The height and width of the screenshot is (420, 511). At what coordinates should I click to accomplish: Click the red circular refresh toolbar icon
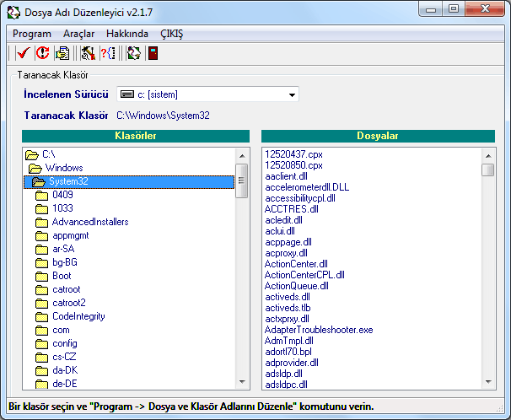coord(42,53)
